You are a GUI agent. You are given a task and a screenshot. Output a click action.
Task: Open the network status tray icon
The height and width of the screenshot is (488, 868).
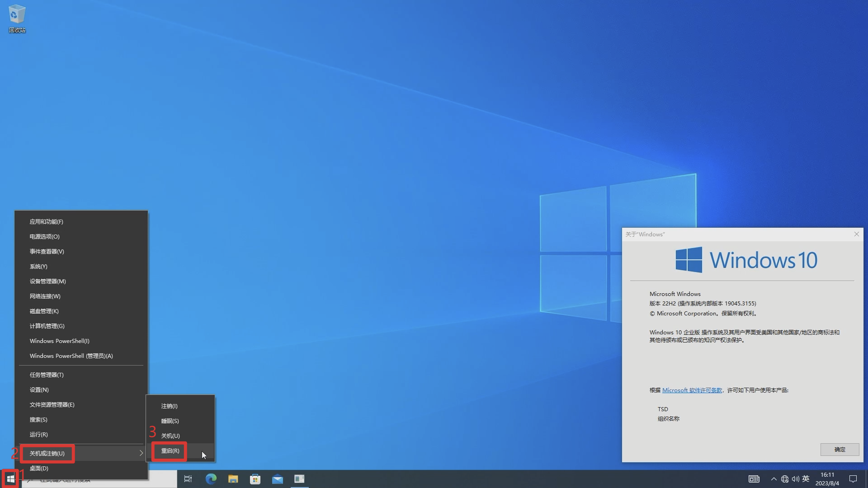(784, 479)
